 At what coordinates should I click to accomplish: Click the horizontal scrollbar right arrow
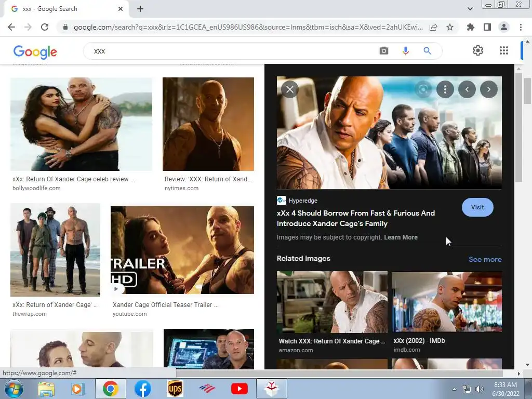coord(518,374)
